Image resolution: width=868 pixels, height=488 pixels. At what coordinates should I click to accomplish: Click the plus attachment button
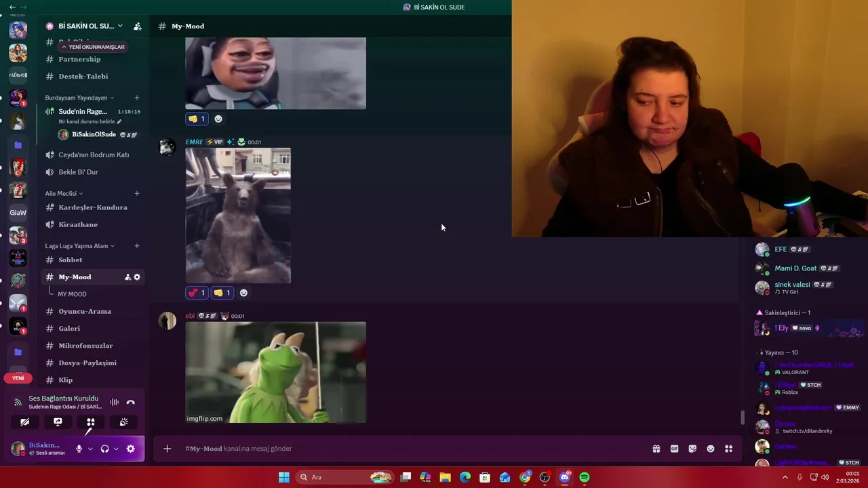point(167,449)
